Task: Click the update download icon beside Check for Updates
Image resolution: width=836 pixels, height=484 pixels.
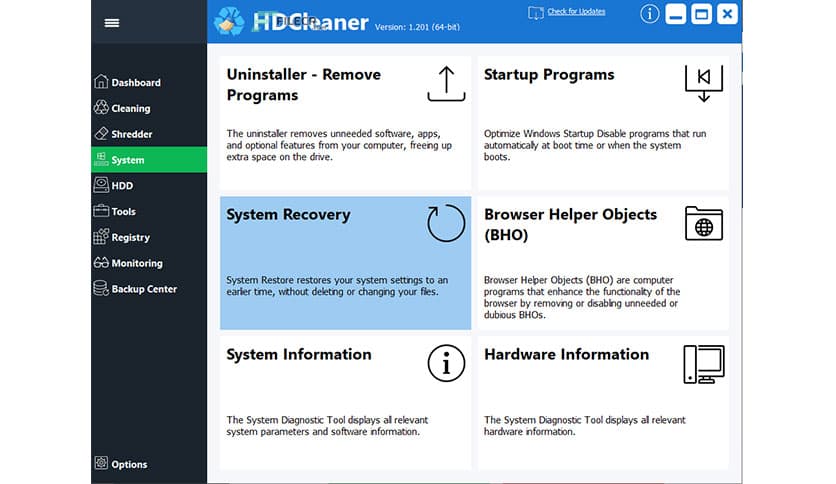Action: point(535,13)
